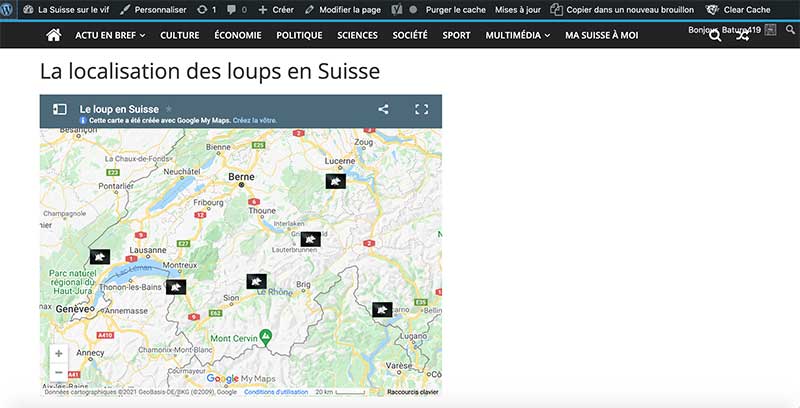Click the page heading La localisation des loups

pyautogui.click(x=210, y=71)
